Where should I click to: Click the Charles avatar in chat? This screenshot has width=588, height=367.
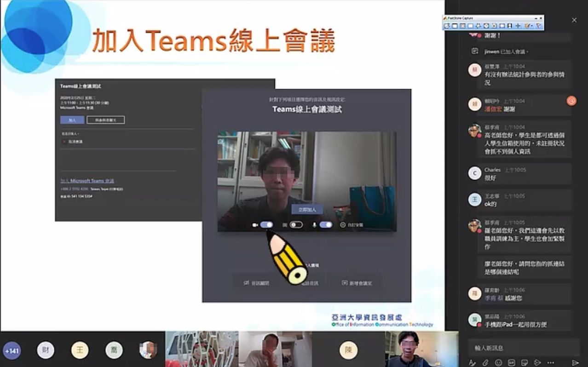tap(474, 173)
